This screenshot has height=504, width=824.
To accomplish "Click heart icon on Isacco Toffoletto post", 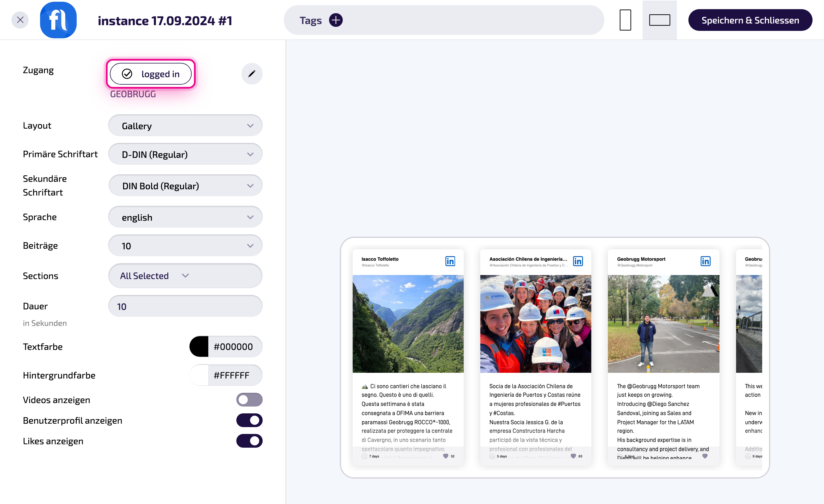I will tap(445, 456).
